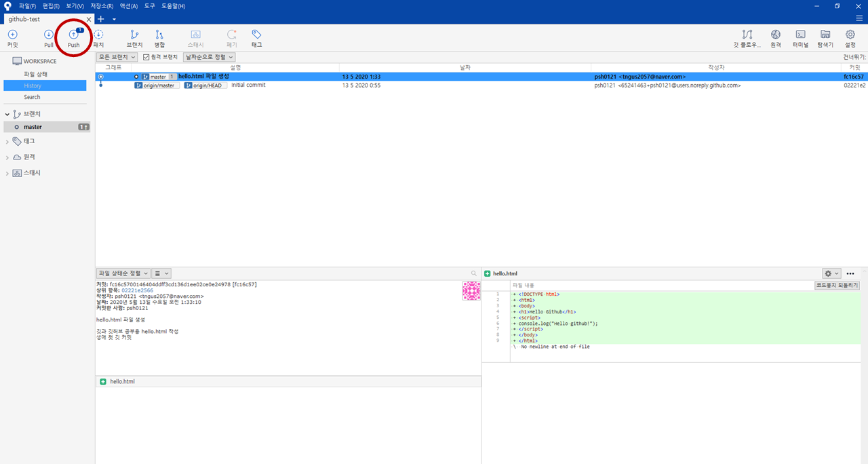Click the search magnifier icon in commit details

(x=473, y=273)
